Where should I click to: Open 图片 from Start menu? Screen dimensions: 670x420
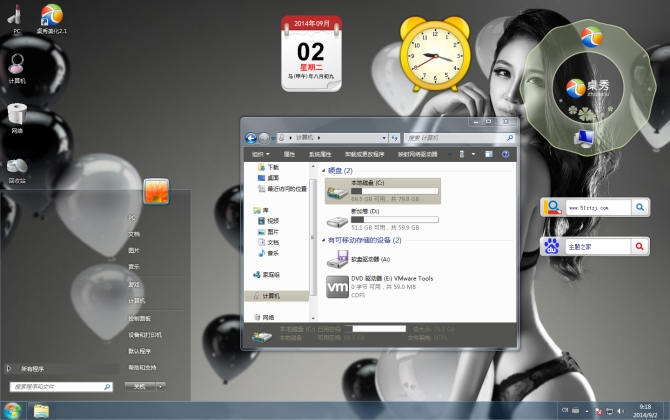pos(134,250)
